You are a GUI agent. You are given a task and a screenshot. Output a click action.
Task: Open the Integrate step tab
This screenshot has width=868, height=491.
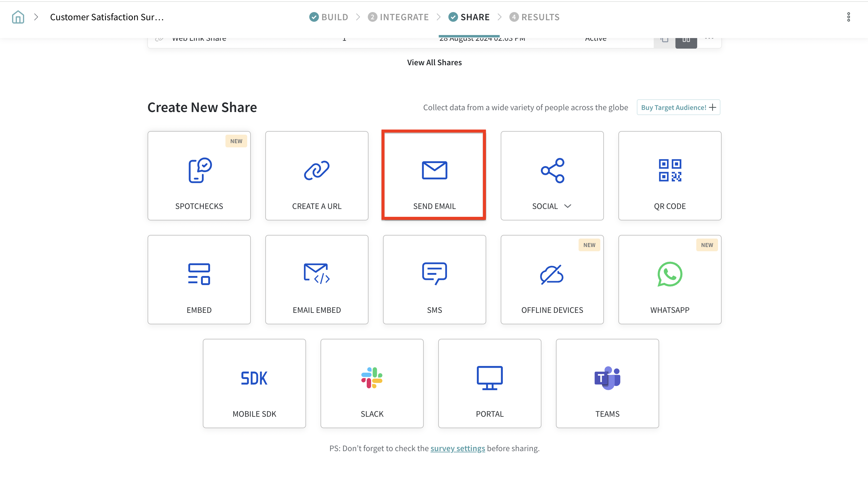click(398, 17)
